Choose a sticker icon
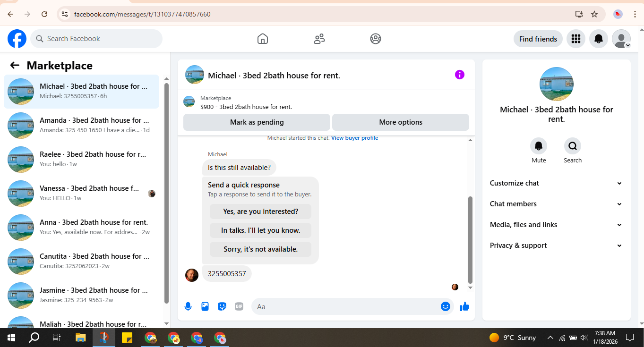This screenshot has width=644, height=347. 222,306
